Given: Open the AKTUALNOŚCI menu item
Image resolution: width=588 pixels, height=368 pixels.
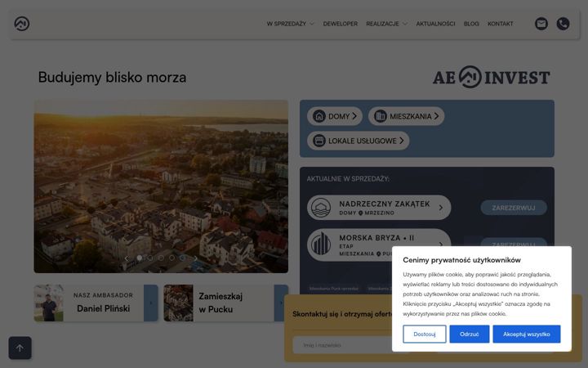Looking at the screenshot, I should (x=435, y=24).
